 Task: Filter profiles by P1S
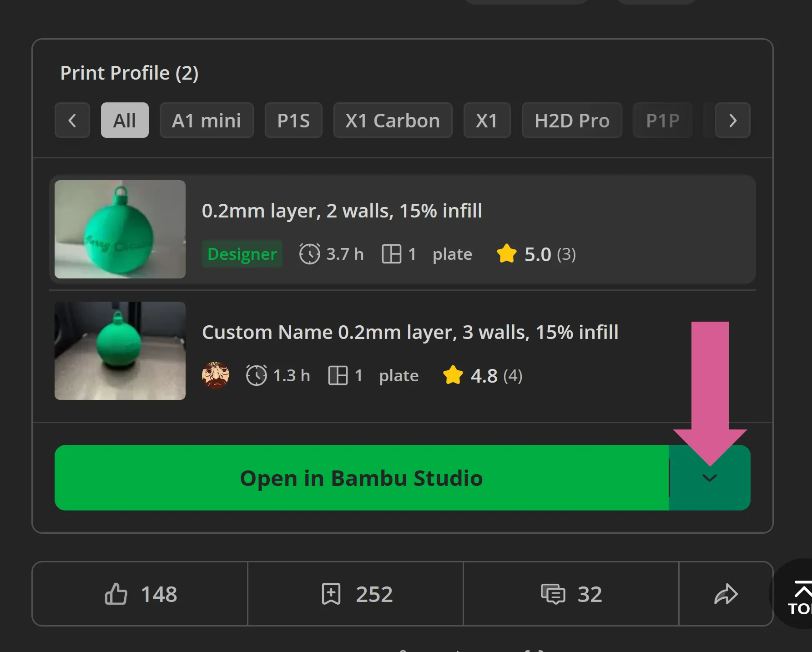[293, 120]
